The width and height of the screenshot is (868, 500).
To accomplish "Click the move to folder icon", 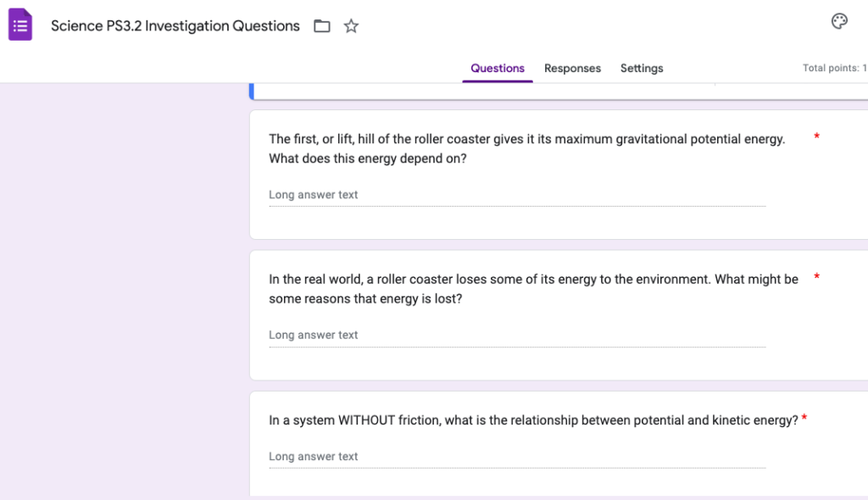I will click(322, 26).
